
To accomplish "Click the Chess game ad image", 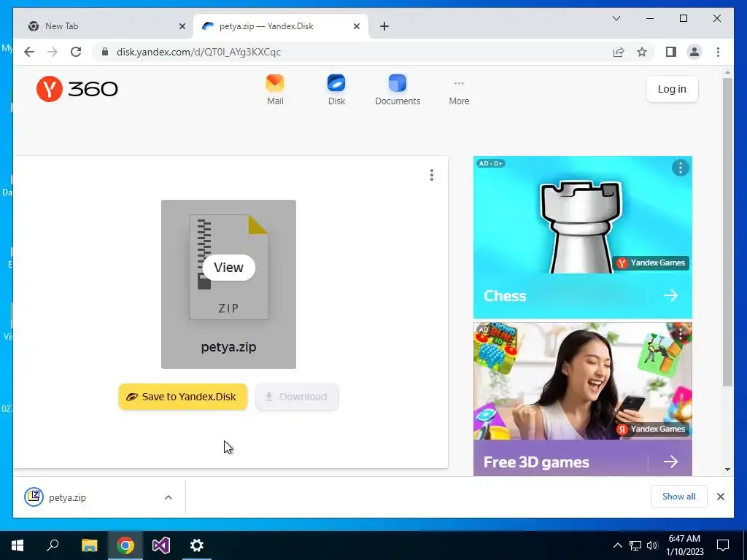I will (x=582, y=215).
